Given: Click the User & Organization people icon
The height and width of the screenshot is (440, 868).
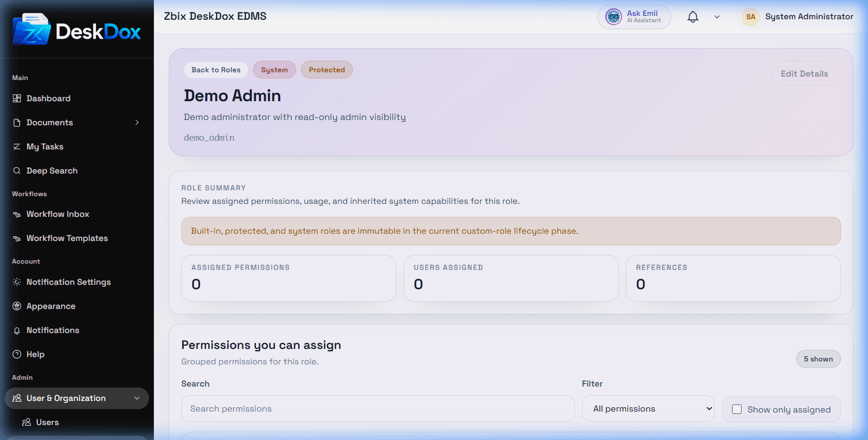Looking at the screenshot, I should click(17, 398).
